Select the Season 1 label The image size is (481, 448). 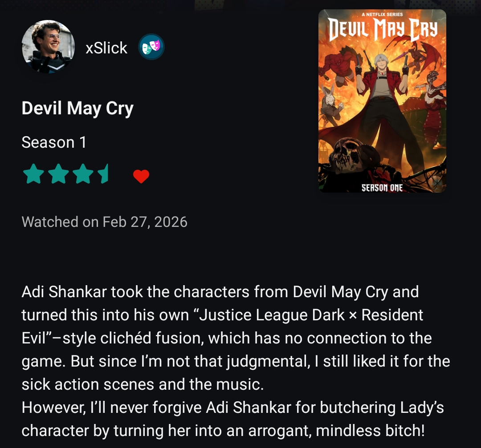[x=54, y=142]
